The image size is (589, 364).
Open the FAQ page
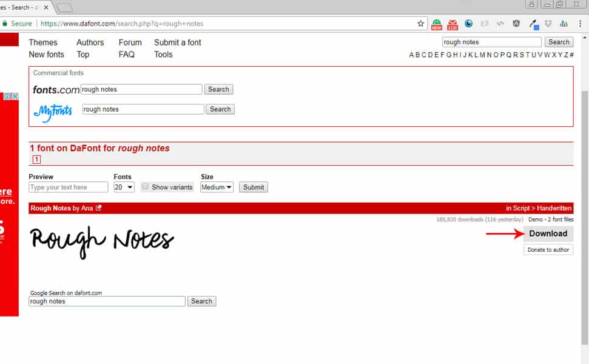coord(127,55)
